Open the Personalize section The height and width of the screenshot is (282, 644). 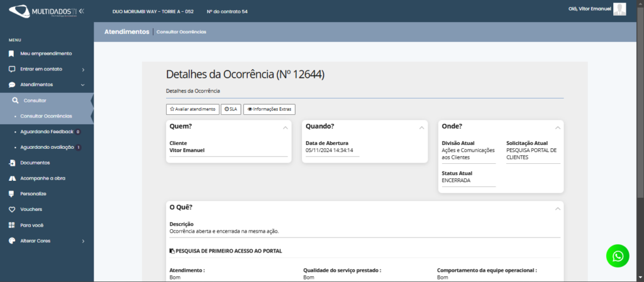point(33,193)
